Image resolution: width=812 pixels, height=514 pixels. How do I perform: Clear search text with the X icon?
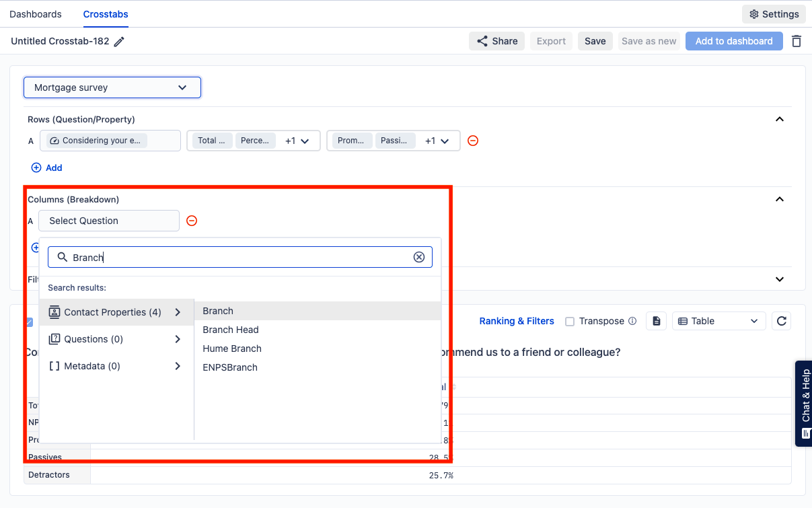(419, 257)
